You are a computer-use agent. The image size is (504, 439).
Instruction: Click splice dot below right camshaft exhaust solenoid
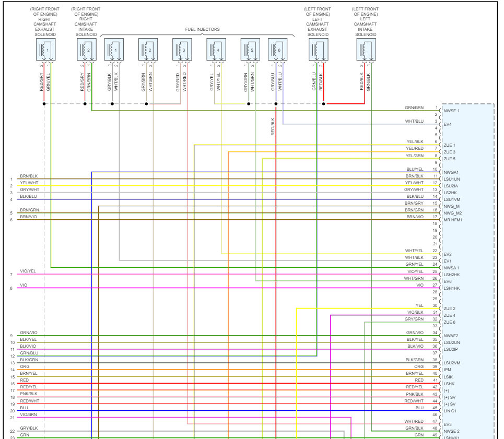44,104
